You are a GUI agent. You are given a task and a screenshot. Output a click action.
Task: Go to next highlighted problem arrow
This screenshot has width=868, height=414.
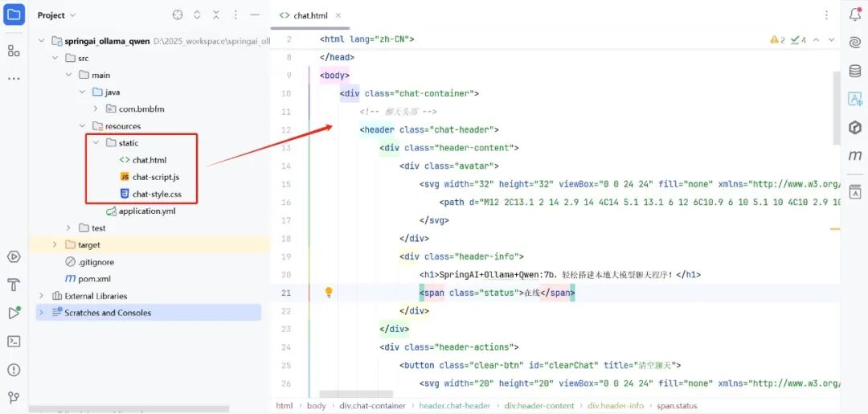[x=832, y=40]
